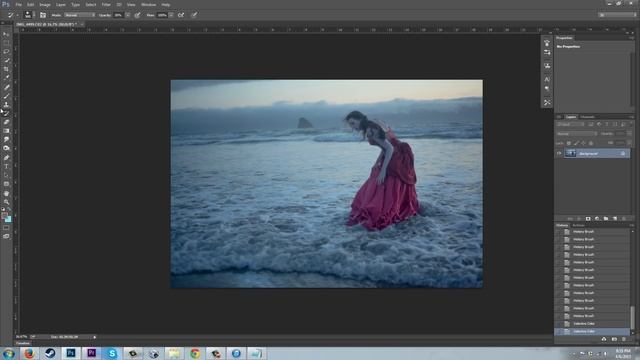Select the Healing Brush tool
640x360 pixels.
click(x=6, y=87)
